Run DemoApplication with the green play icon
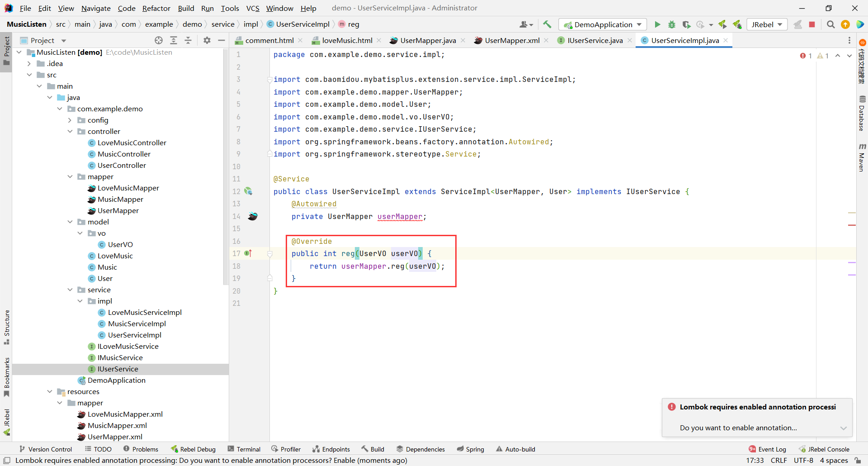The width and height of the screenshot is (868, 466). coord(657,24)
